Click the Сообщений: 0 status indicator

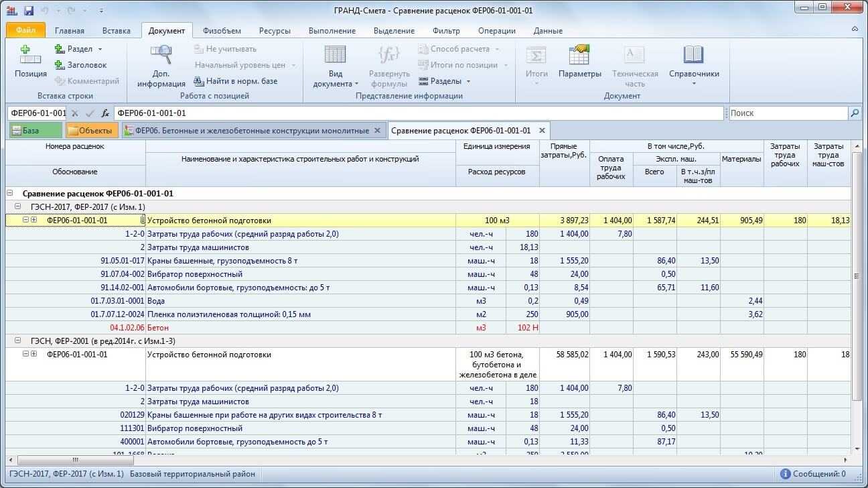click(813, 474)
